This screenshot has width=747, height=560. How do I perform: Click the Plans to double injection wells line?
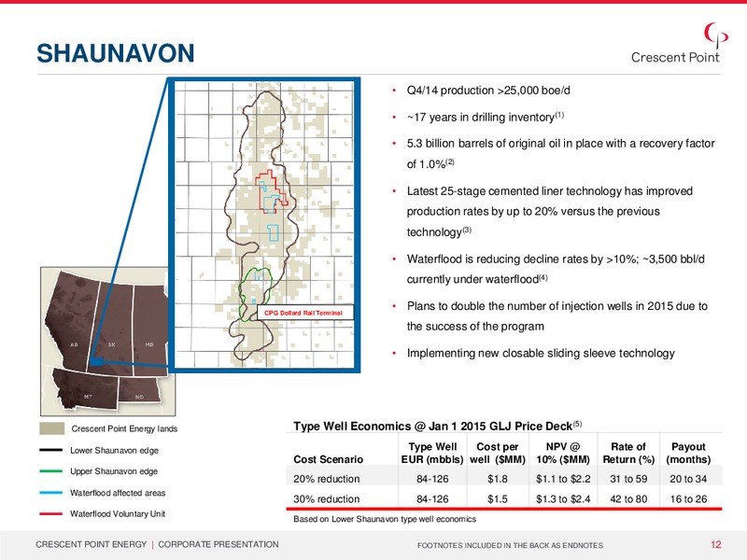tap(557, 306)
